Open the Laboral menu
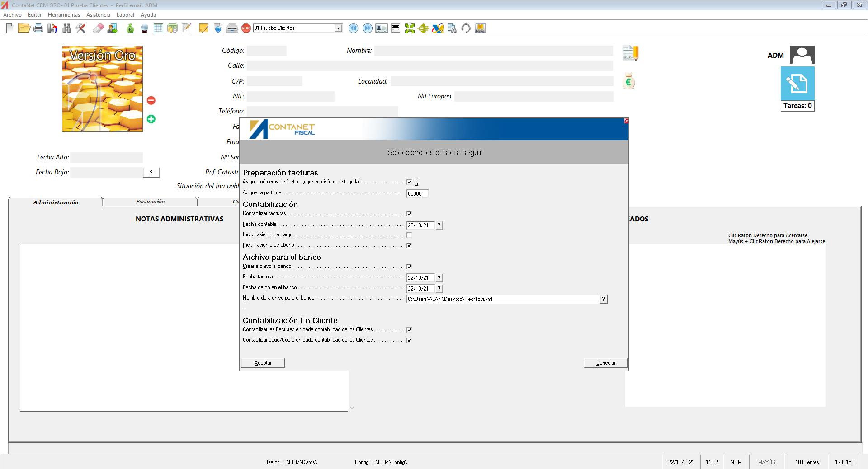Image resolution: width=868 pixels, height=469 pixels. pyautogui.click(x=125, y=15)
